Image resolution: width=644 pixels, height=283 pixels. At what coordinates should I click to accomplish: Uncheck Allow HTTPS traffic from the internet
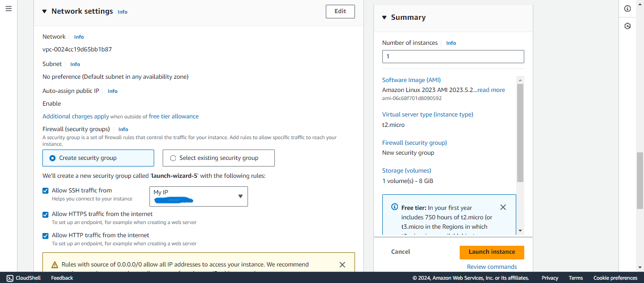(45, 214)
